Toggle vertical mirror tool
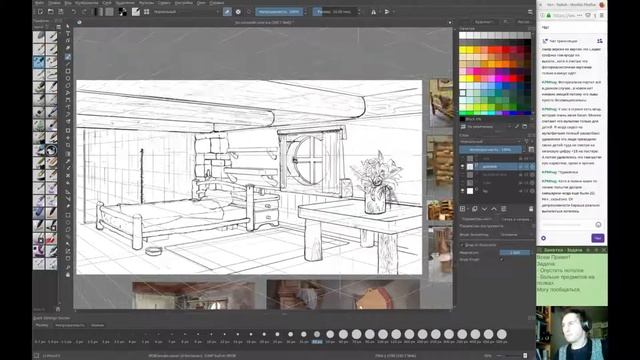The width and height of the screenshot is (640, 360). click(x=387, y=12)
